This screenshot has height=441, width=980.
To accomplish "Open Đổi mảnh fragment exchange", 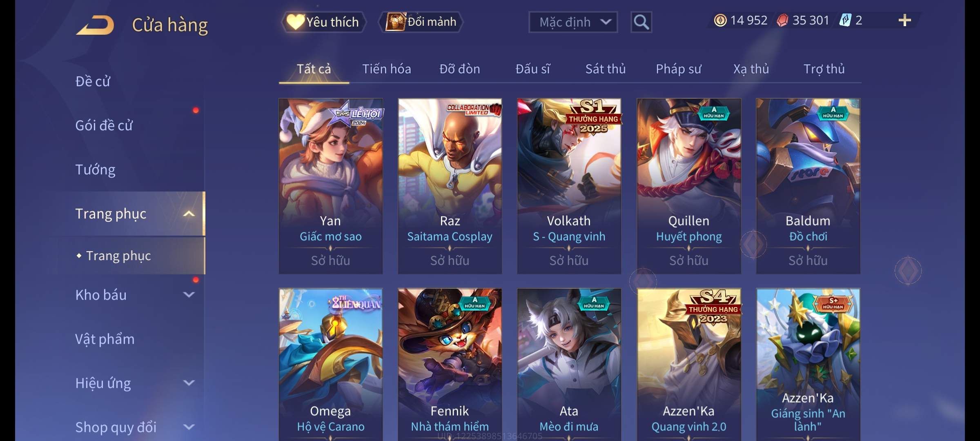I will 421,22.
